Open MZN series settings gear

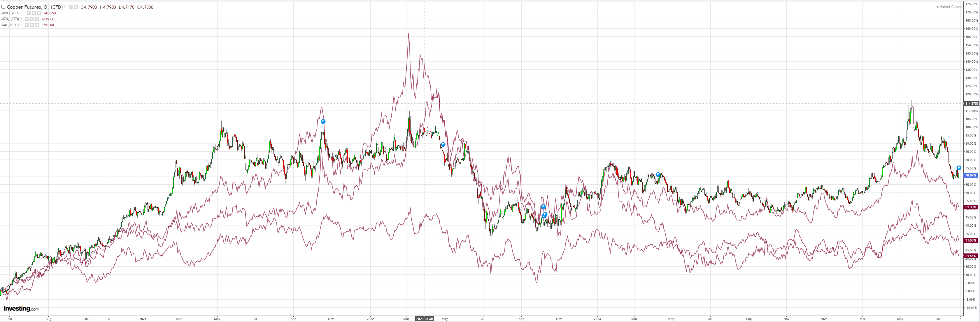(32, 19)
